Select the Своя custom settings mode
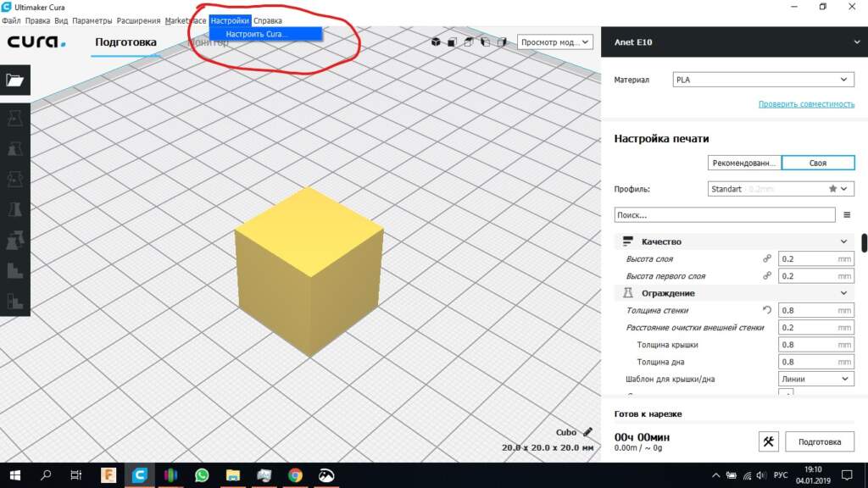868x488 pixels. (817, 163)
